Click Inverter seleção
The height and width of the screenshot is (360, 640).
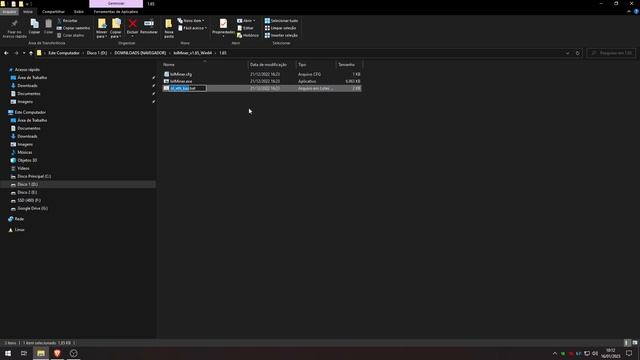tap(281, 35)
